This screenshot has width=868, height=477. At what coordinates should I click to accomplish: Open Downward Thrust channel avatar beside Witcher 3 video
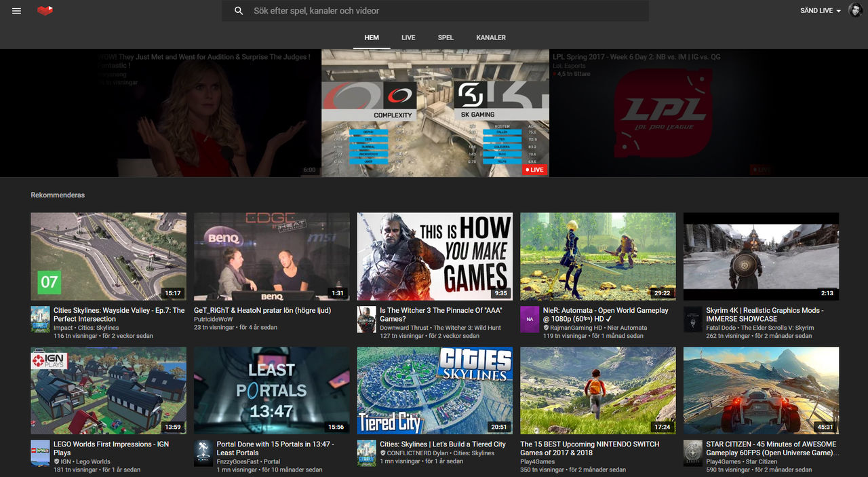[x=366, y=319]
